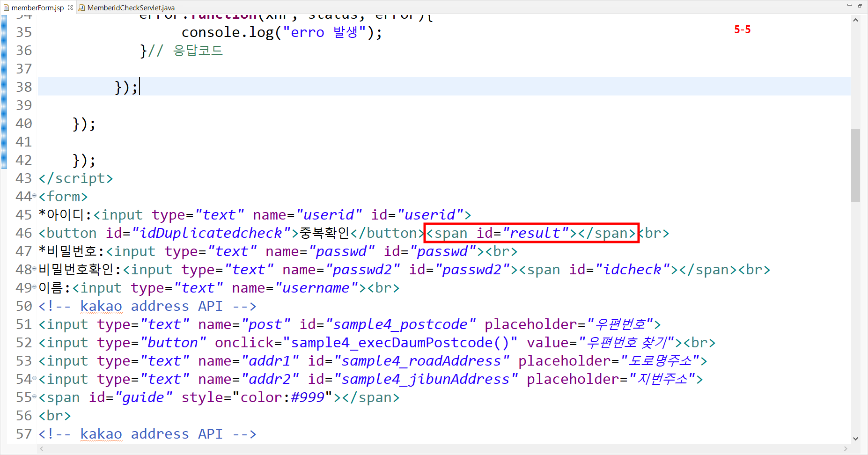
Task: Click the vertical scrollbar up arrow
Action: tap(856, 20)
